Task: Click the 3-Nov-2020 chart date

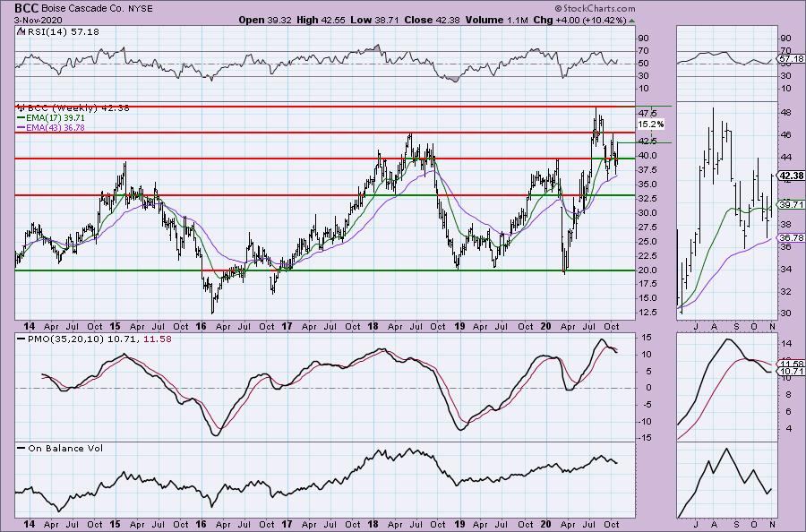Action: pos(38,20)
